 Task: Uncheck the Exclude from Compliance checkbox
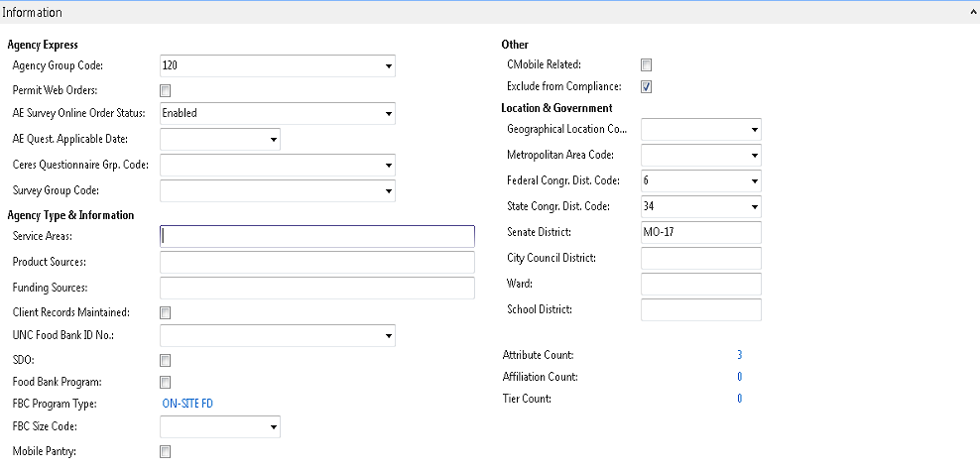tap(646, 87)
